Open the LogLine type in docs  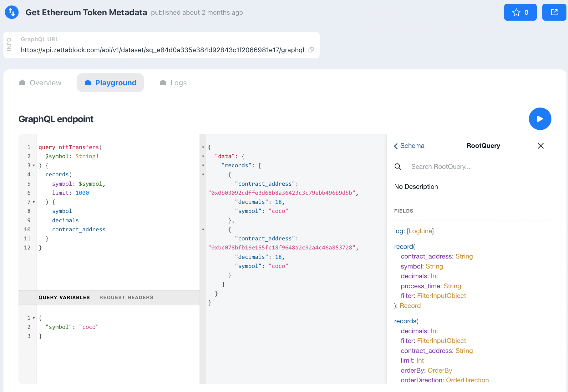(x=420, y=231)
